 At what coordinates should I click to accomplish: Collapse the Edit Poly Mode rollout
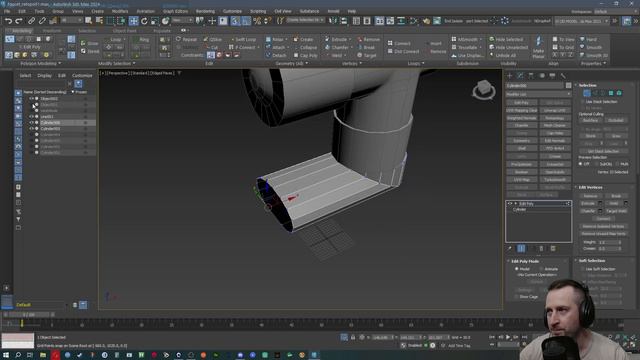pyautogui.click(x=525, y=261)
